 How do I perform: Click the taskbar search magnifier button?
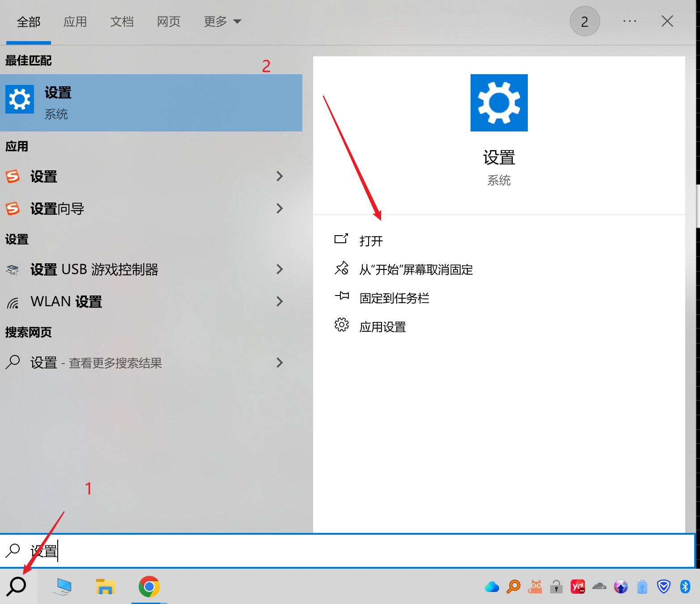click(17, 586)
